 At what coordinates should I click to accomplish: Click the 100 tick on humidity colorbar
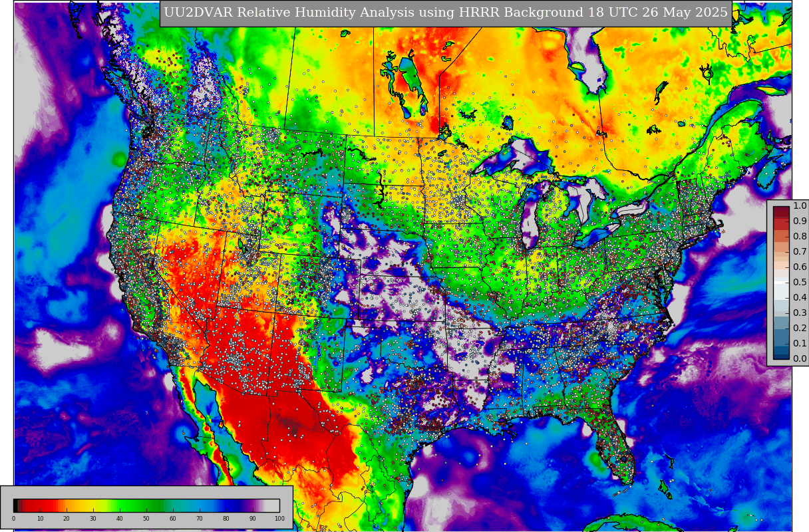coord(279,519)
